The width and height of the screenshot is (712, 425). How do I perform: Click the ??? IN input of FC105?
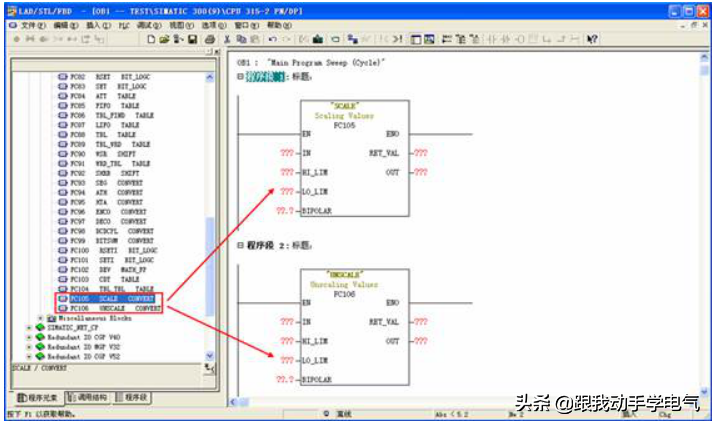[x=287, y=153]
